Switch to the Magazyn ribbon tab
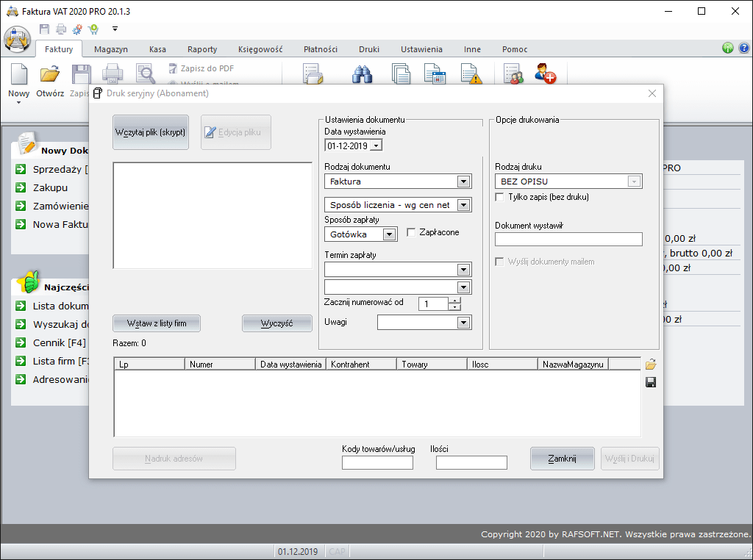Screen dimensions: 753x560 tap(111, 49)
